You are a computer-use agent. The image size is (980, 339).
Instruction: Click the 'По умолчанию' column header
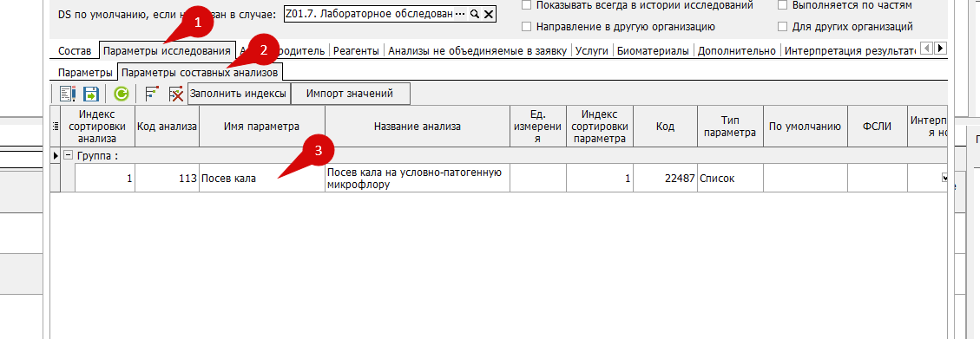[x=805, y=126]
